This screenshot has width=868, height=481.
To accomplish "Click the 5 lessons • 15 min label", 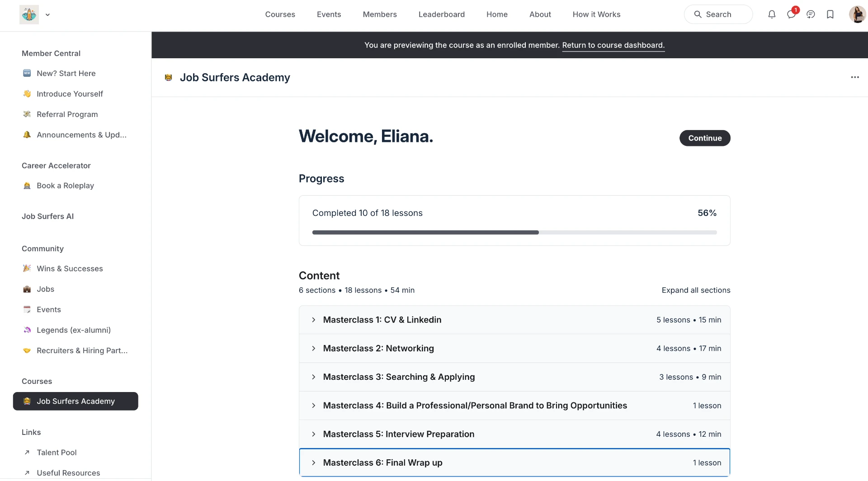I will [689, 320].
